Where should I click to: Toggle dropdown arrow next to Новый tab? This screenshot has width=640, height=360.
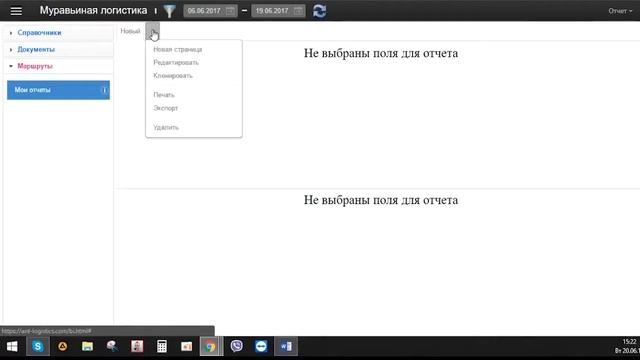153,31
